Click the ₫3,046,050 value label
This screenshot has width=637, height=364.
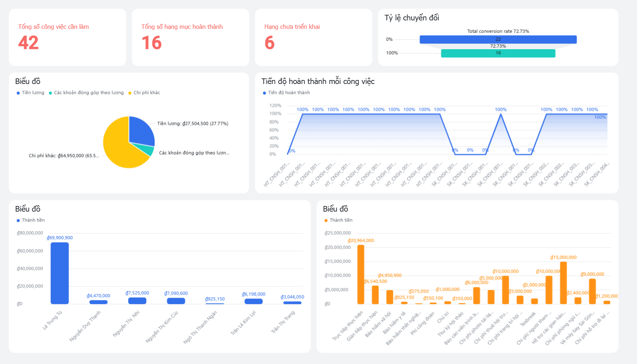click(x=292, y=297)
